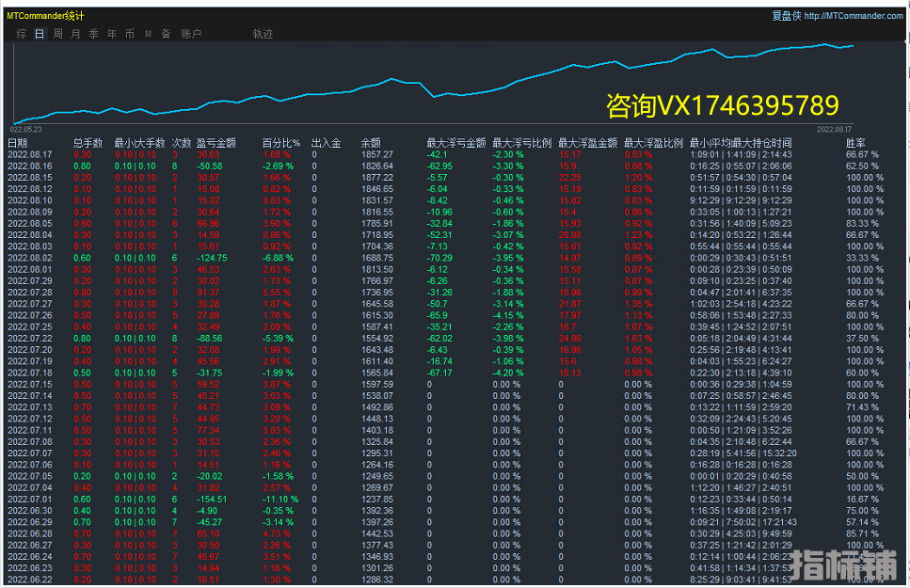Select the 日 daily statistics tab
The image size is (910, 588).
pyautogui.click(x=40, y=34)
